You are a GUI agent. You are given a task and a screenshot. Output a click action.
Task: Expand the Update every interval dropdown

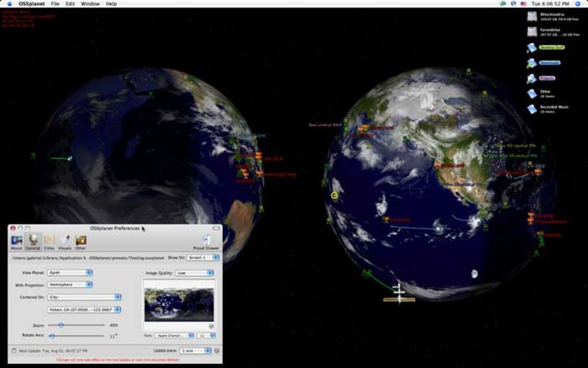(196, 351)
